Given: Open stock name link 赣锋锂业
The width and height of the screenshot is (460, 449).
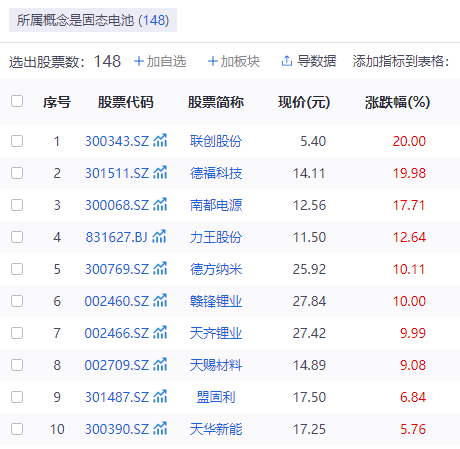Looking at the screenshot, I should (x=216, y=301).
